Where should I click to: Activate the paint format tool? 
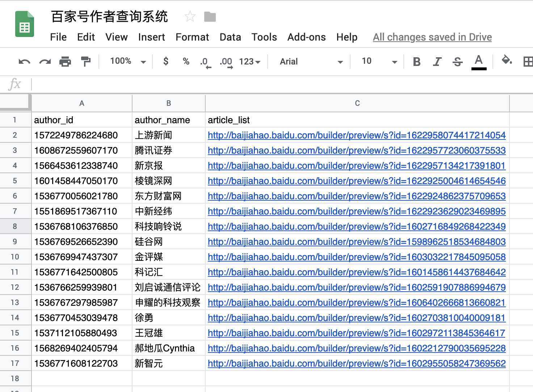tap(86, 62)
